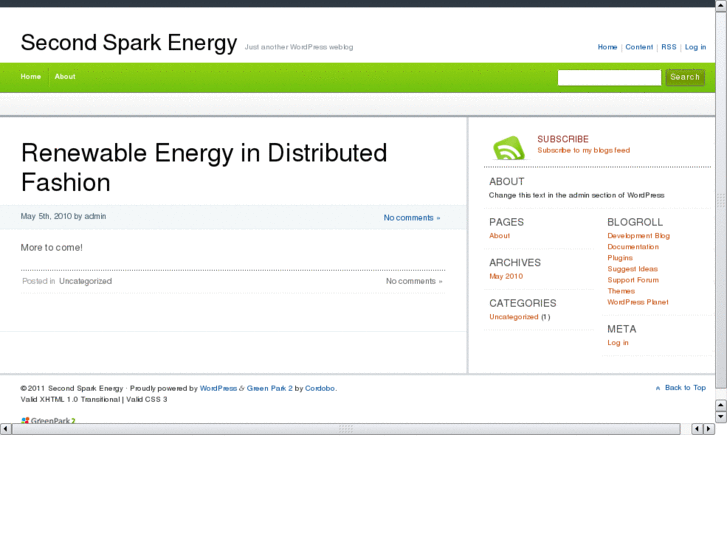Open the Home tab in green navbar

coord(31,77)
